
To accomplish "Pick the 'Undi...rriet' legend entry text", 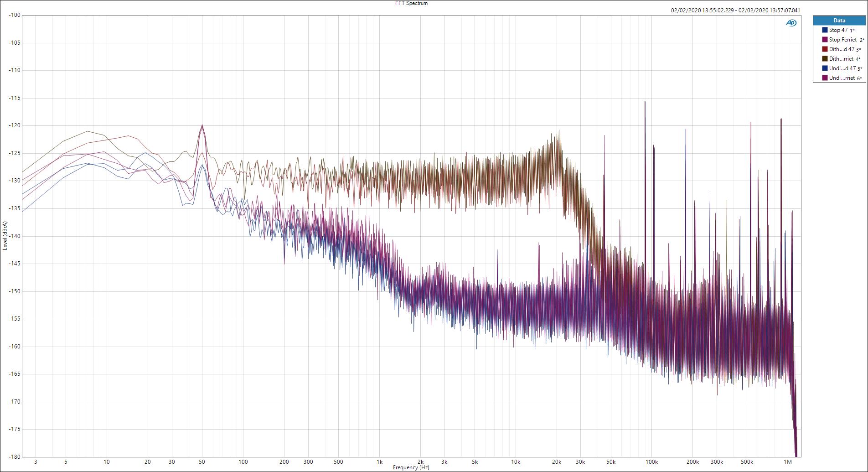I will 842,78.
